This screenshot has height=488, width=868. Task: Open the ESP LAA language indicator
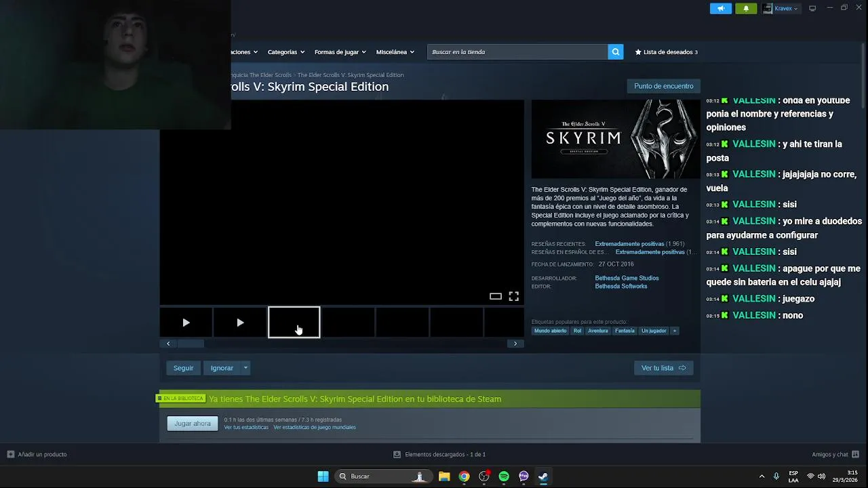(x=793, y=476)
